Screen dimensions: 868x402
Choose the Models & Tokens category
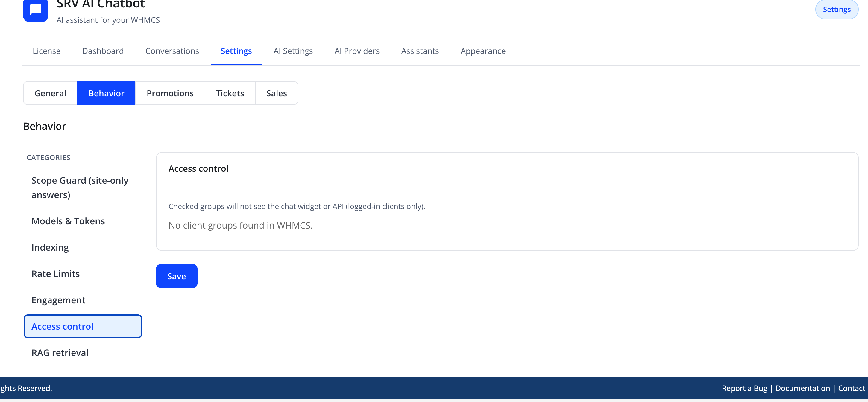[83, 221]
